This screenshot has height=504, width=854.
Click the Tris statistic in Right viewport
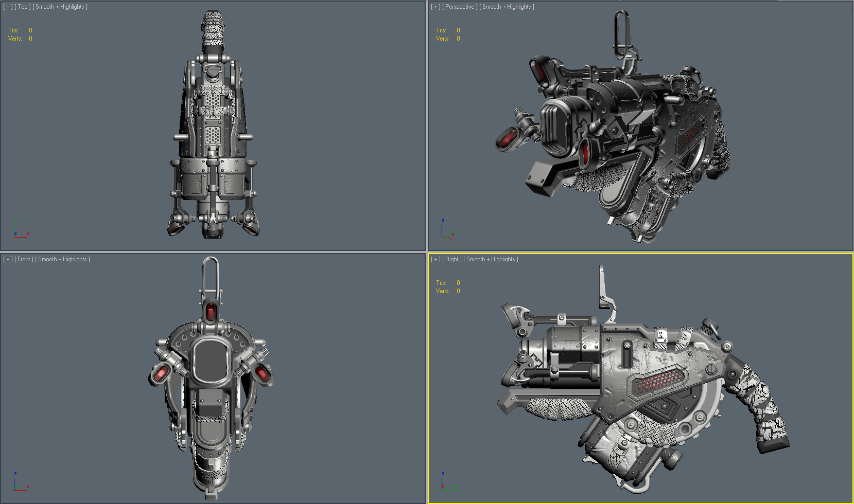(448, 283)
